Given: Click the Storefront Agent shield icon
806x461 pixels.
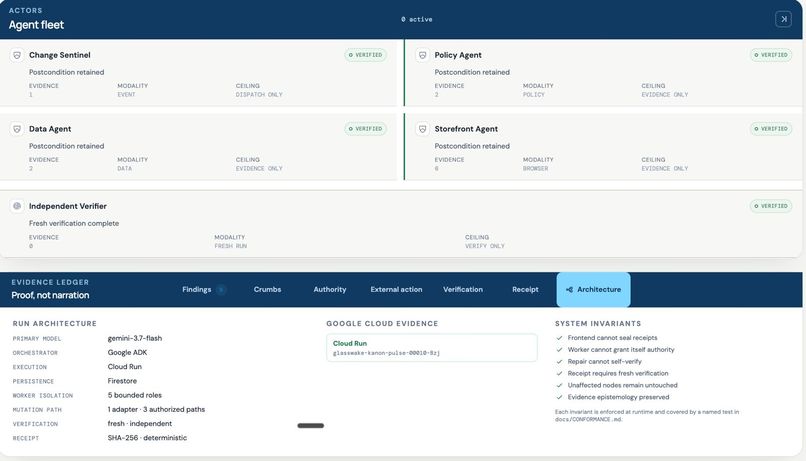Looking at the screenshot, I should 423,129.
